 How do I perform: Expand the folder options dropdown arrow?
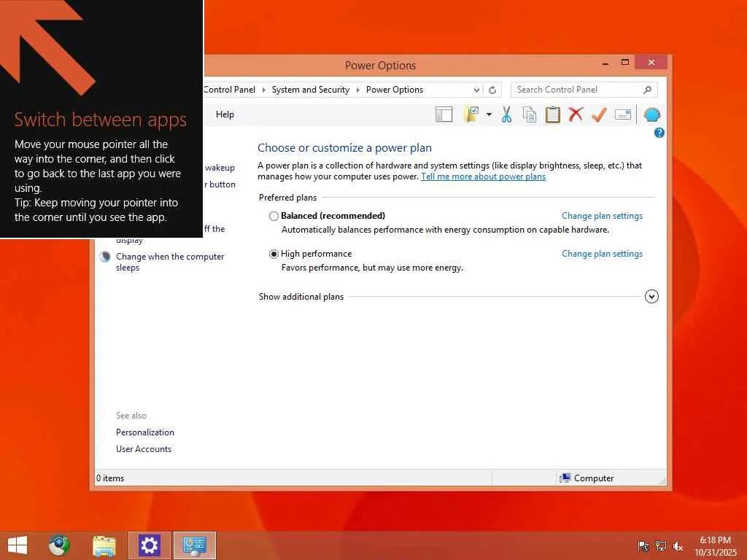point(489,114)
